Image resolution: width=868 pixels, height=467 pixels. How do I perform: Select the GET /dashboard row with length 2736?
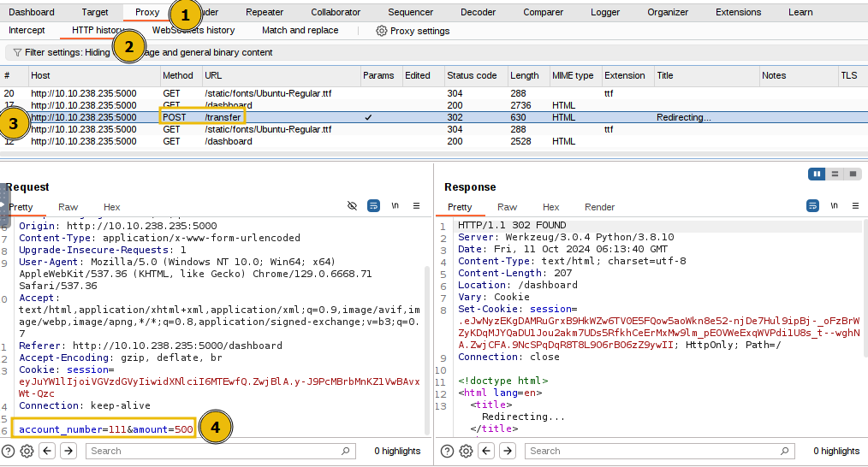click(x=434, y=105)
